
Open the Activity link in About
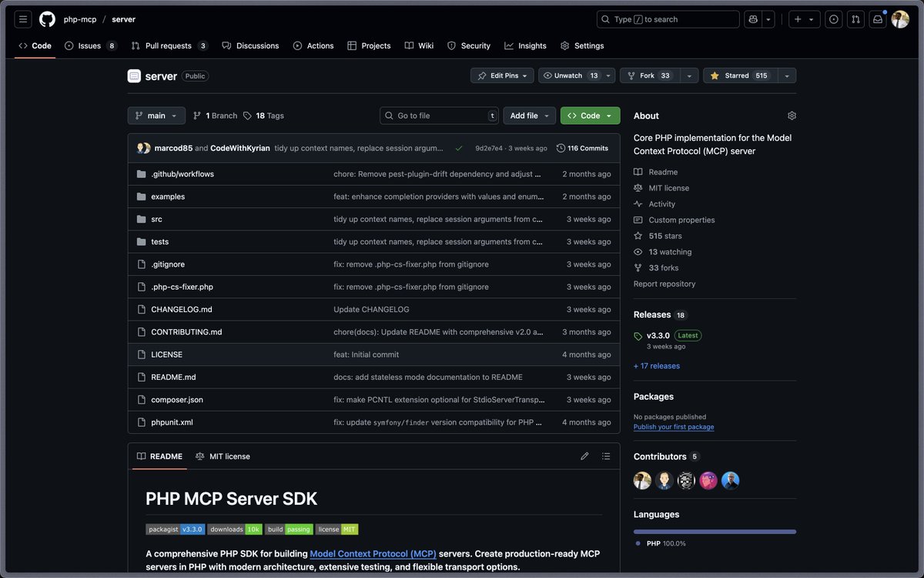654,204
